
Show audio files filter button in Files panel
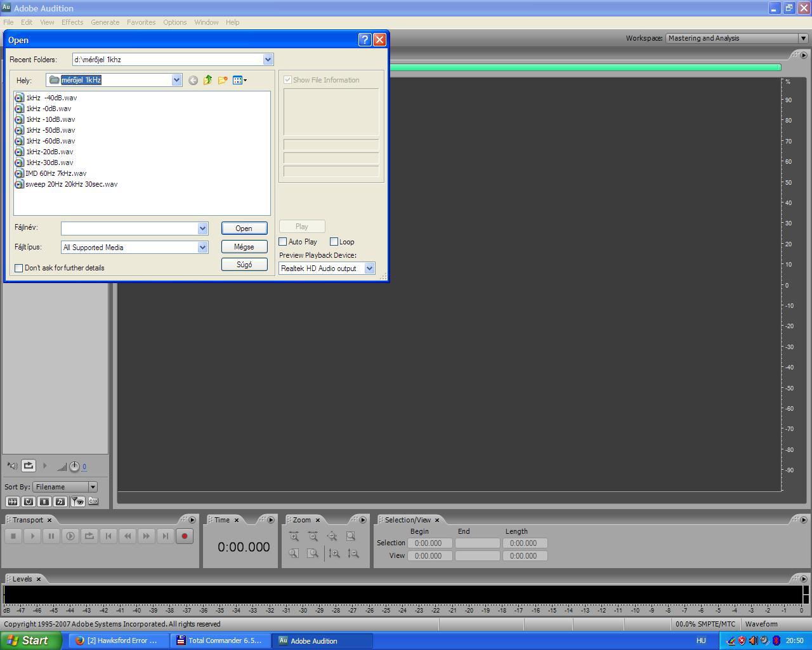coord(12,501)
